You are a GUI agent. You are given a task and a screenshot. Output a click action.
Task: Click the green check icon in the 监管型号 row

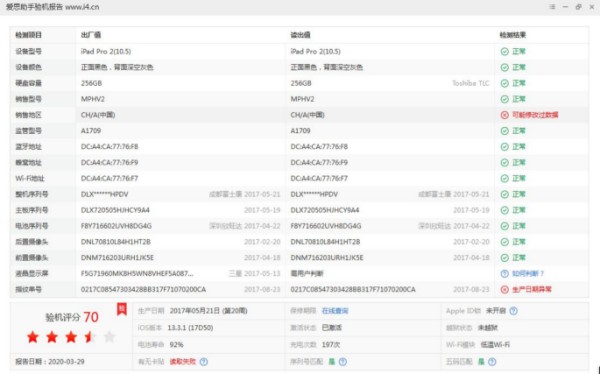point(504,131)
